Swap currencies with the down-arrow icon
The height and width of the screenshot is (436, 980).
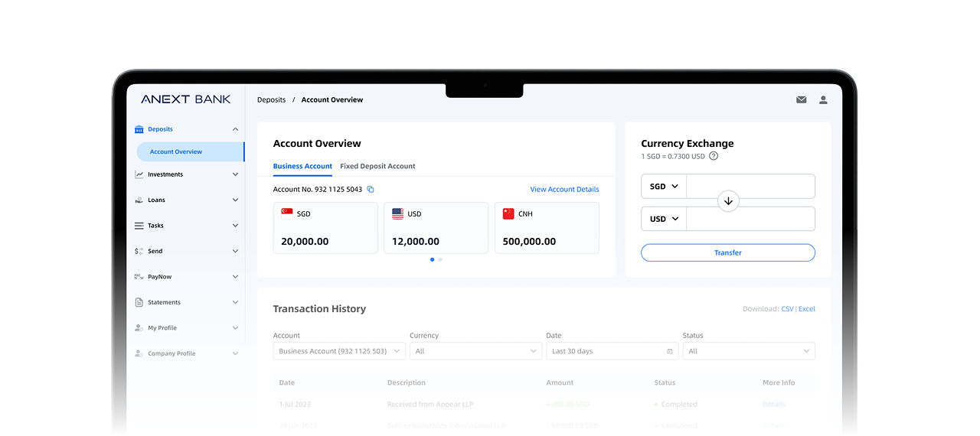tap(728, 202)
